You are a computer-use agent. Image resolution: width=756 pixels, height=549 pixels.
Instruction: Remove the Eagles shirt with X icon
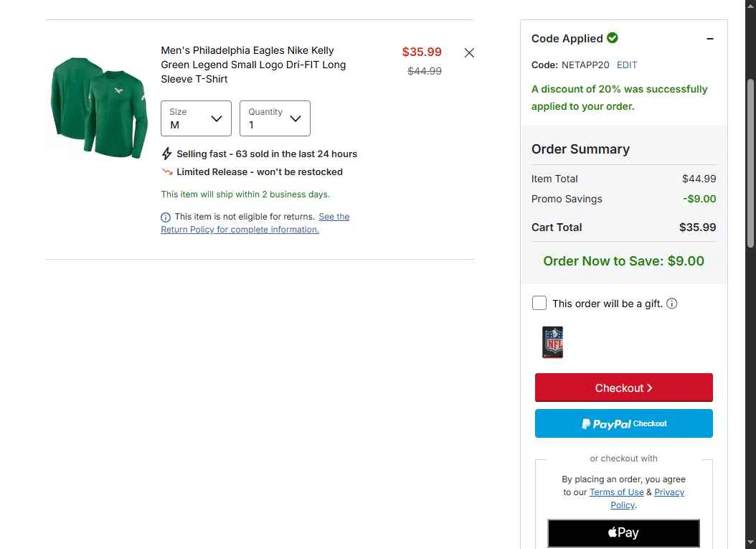469,52
